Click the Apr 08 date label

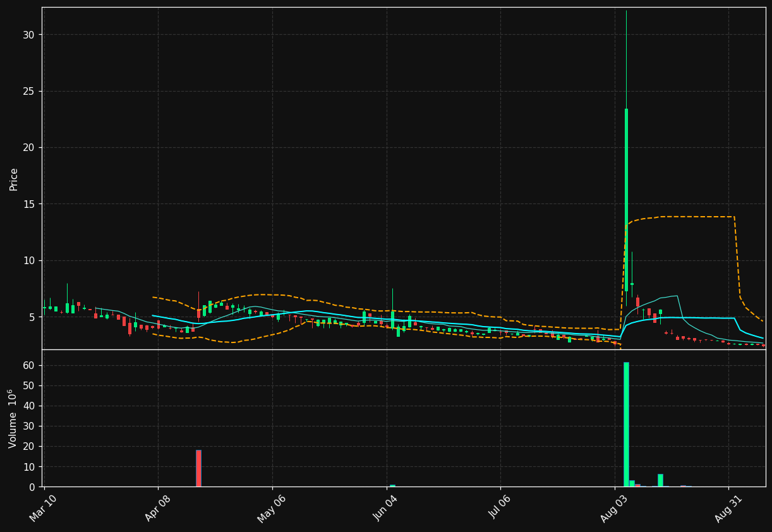coord(157,509)
